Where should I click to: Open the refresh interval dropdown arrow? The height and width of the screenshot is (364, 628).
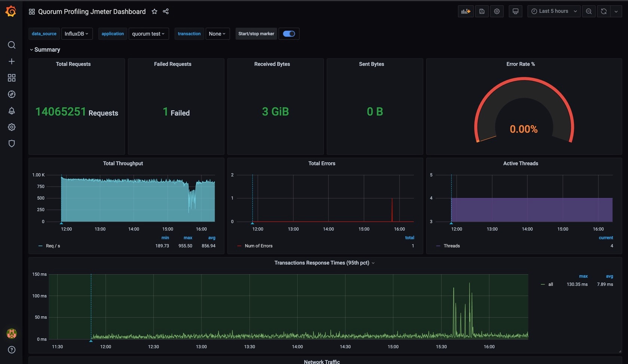(x=616, y=11)
